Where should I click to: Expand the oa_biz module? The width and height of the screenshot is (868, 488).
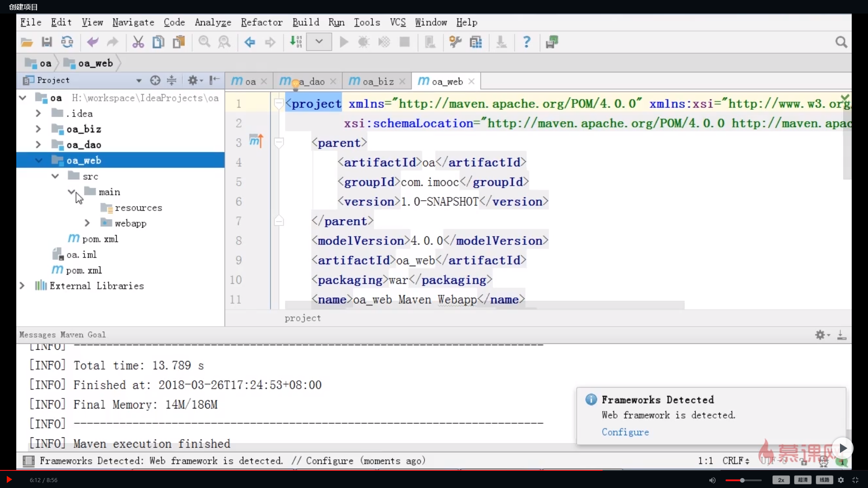(38, 129)
